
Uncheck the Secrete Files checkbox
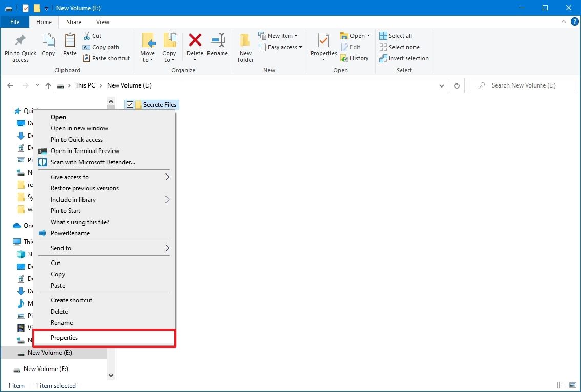[x=130, y=104]
